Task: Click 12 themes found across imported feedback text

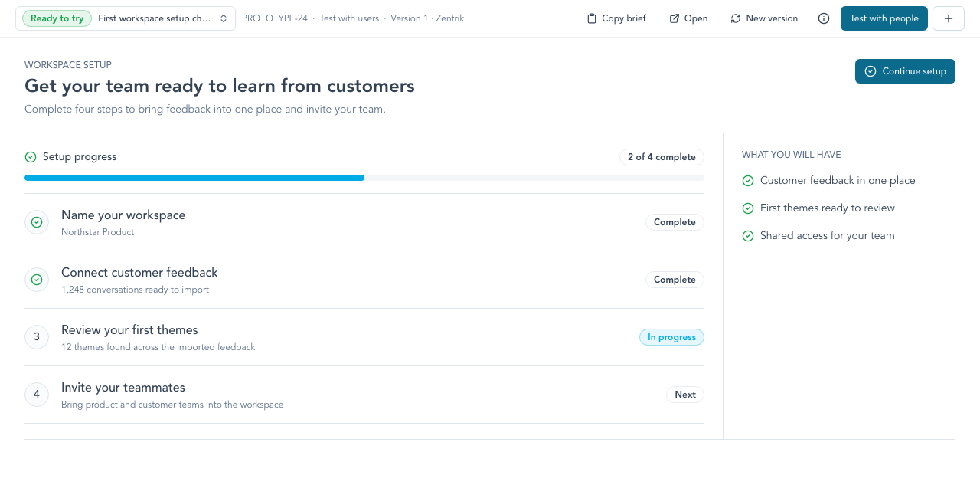Action: click(158, 347)
